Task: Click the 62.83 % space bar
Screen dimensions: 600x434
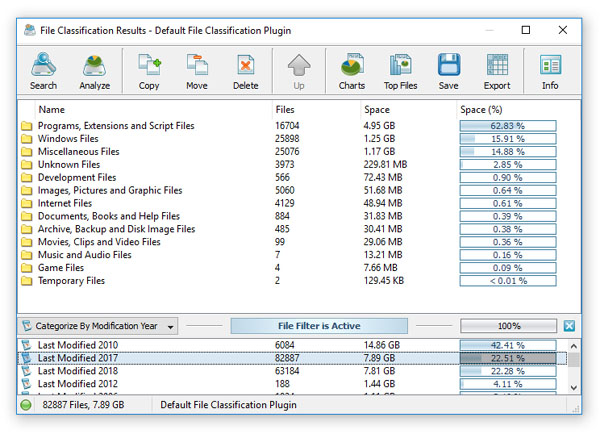Action: (x=508, y=126)
